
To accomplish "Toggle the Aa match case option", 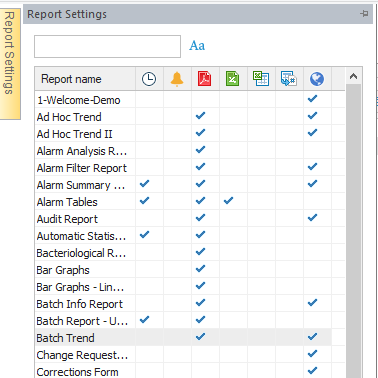I will click(x=197, y=46).
